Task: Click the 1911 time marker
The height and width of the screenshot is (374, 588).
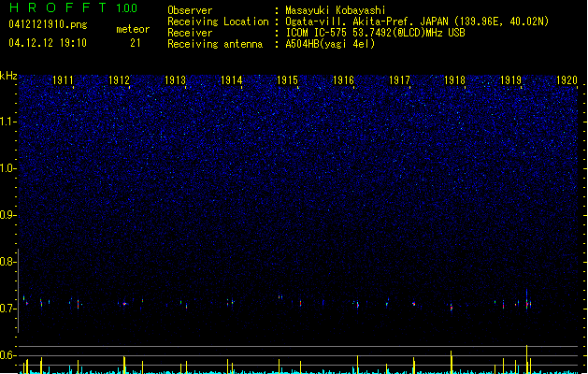Action: click(64, 81)
